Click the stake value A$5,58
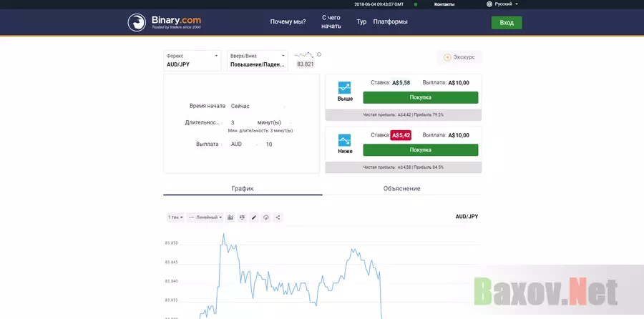This screenshot has height=319, width=644. pos(401,82)
